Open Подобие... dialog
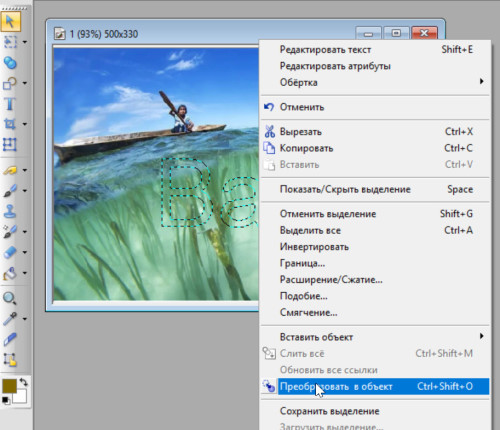The height and width of the screenshot is (430, 500). click(x=375, y=296)
